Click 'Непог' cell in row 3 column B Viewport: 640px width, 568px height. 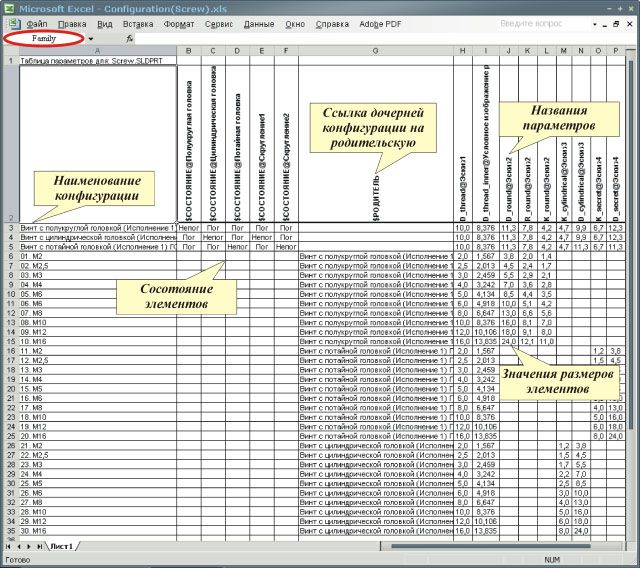189,228
